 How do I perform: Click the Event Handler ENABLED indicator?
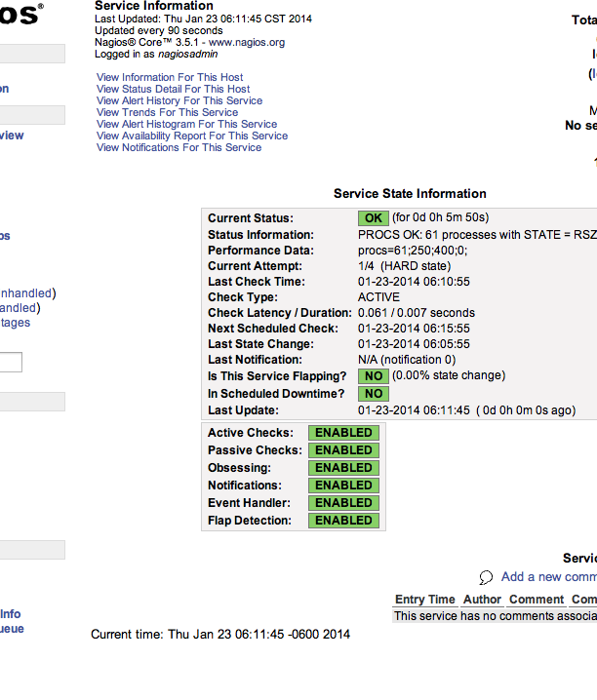point(343,503)
